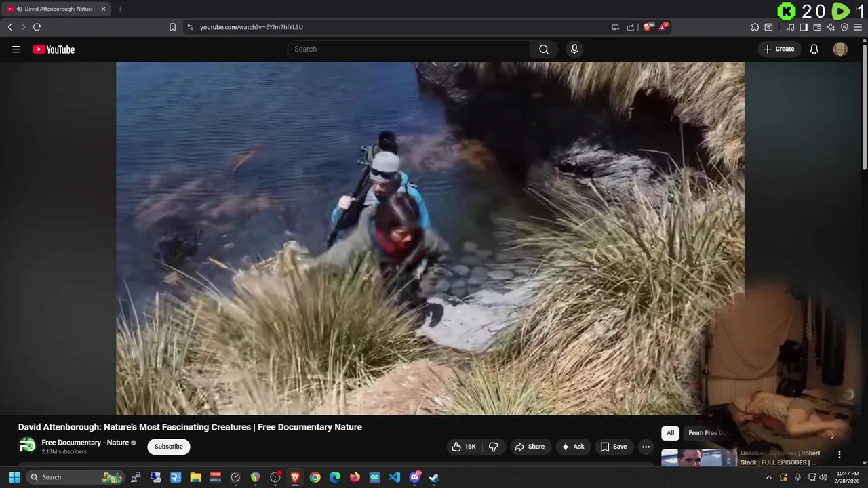This screenshot has height=488, width=868.
Task: Open the browser main menu
Action: (x=858, y=27)
